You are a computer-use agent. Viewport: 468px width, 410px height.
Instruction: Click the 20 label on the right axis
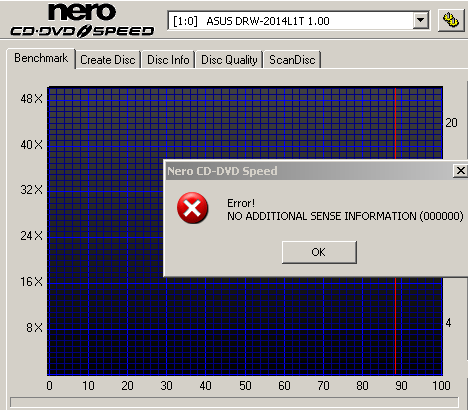451,123
